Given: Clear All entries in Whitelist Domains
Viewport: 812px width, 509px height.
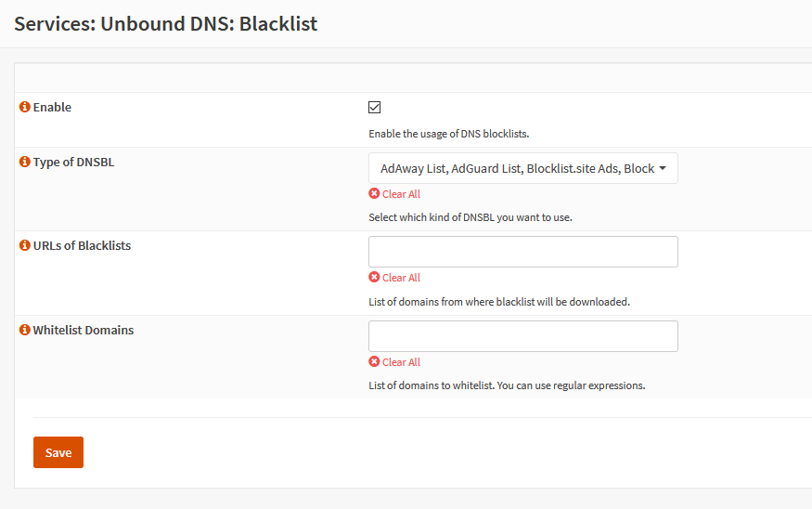Looking at the screenshot, I should click(401, 362).
